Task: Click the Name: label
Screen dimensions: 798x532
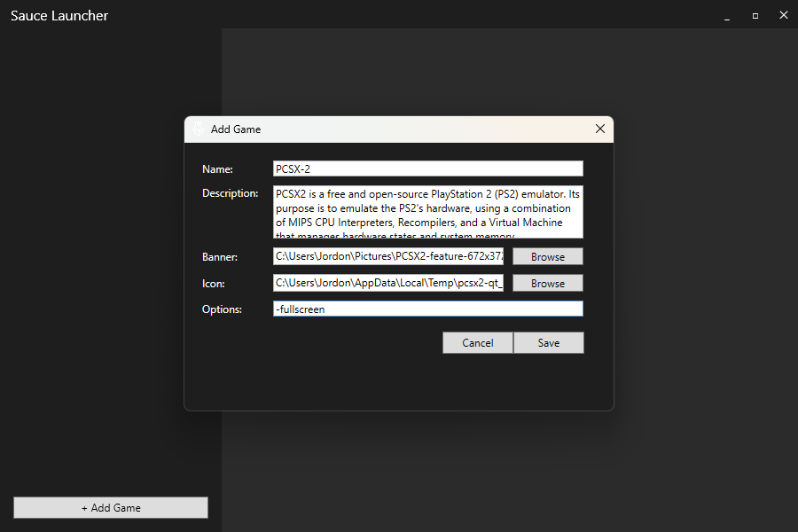Action: [217, 169]
